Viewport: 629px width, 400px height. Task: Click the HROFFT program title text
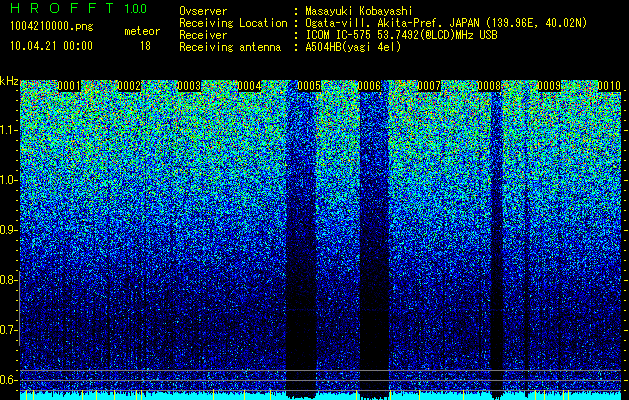tap(63, 8)
